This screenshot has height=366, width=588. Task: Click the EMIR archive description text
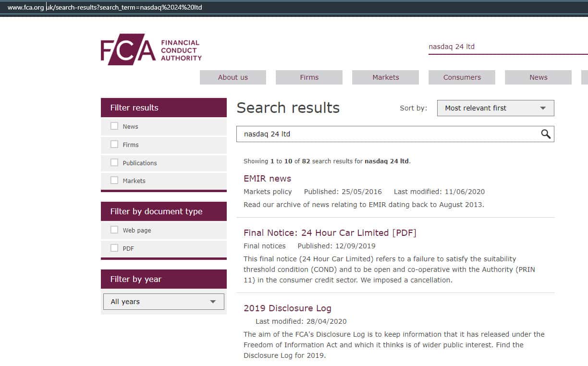[364, 205]
